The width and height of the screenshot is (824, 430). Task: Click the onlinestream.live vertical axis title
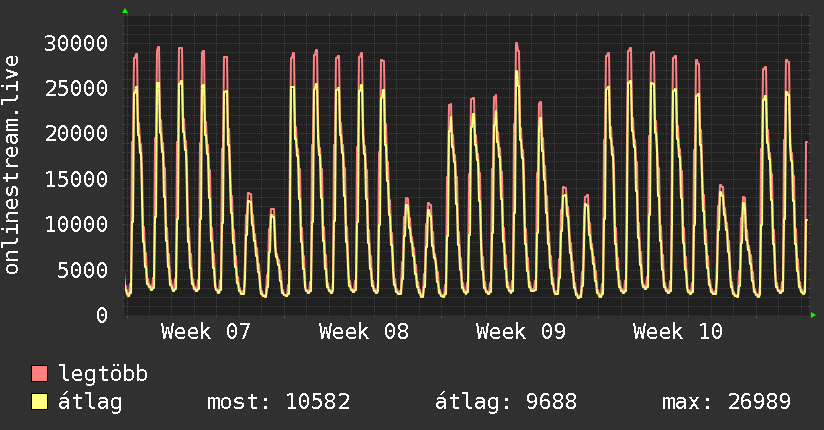(x=11, y=165)
